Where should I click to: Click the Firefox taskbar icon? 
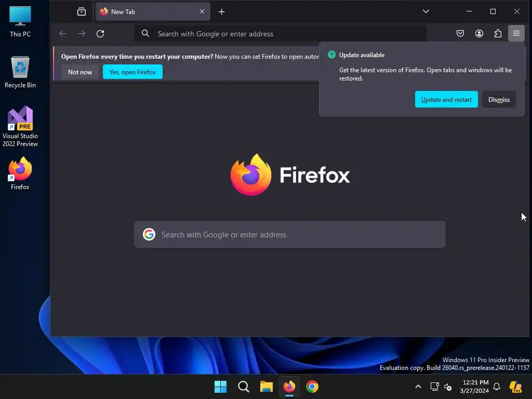(289, 387)
